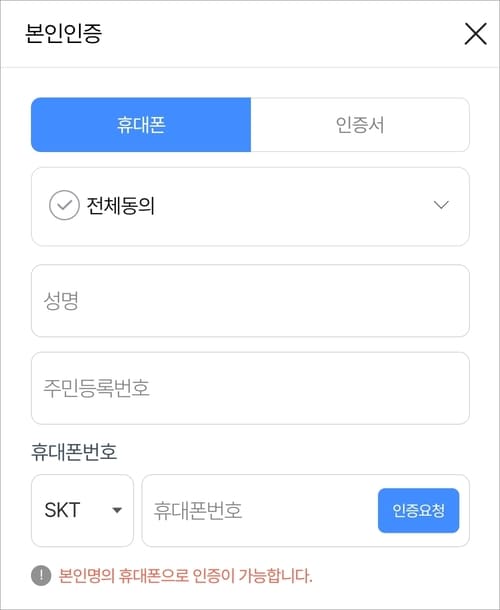
Task: Open the SKT carrier dropdown
Action: (x=82, y=510)
